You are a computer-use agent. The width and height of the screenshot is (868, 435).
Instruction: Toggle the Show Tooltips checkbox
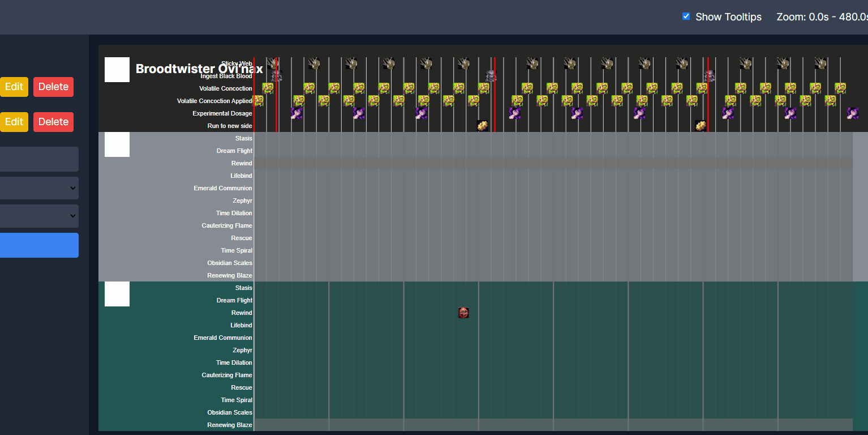686,16
